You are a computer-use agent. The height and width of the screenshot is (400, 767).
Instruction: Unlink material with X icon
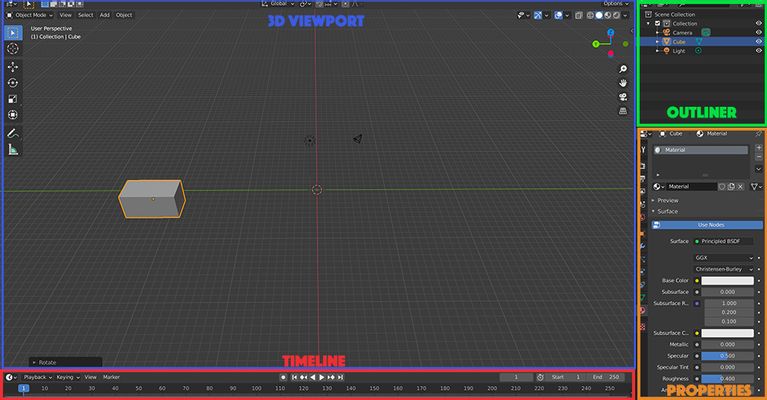click(741, 186)
